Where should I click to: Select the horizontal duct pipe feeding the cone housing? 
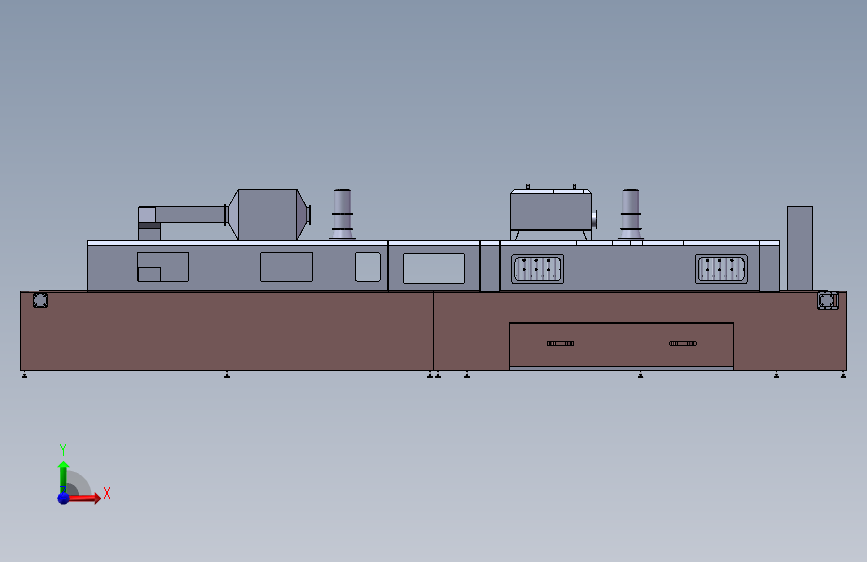coord(191,215)
